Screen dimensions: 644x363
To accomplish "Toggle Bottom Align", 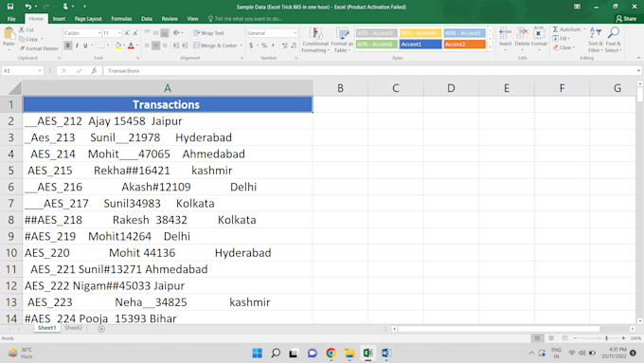I will coord(164,33).
